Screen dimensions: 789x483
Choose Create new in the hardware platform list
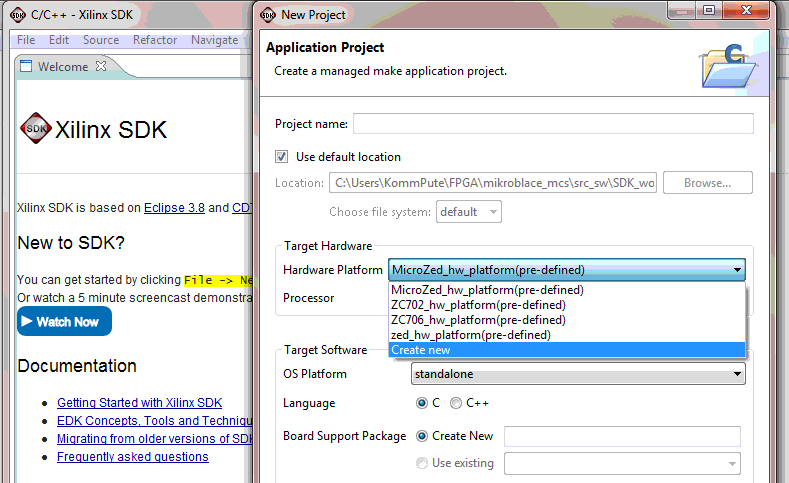[x=567, y=350]
